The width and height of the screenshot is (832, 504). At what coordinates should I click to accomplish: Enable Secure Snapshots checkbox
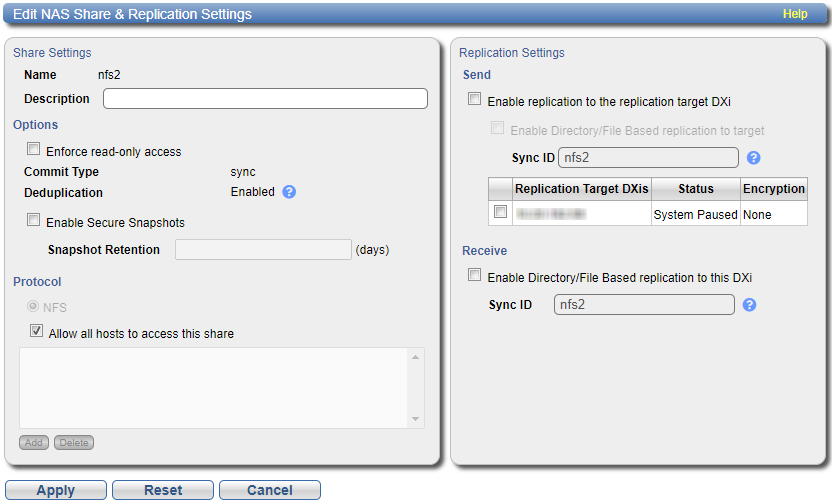click(34, 221)
